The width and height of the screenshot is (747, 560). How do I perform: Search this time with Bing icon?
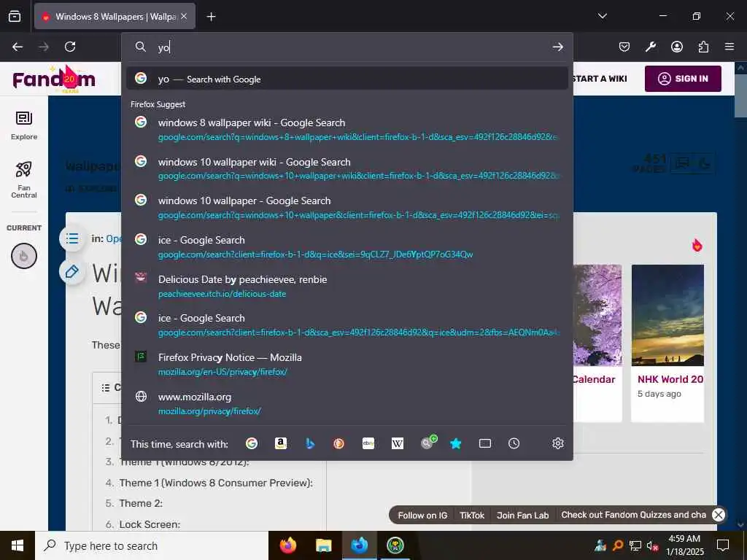tap(309, 444)
